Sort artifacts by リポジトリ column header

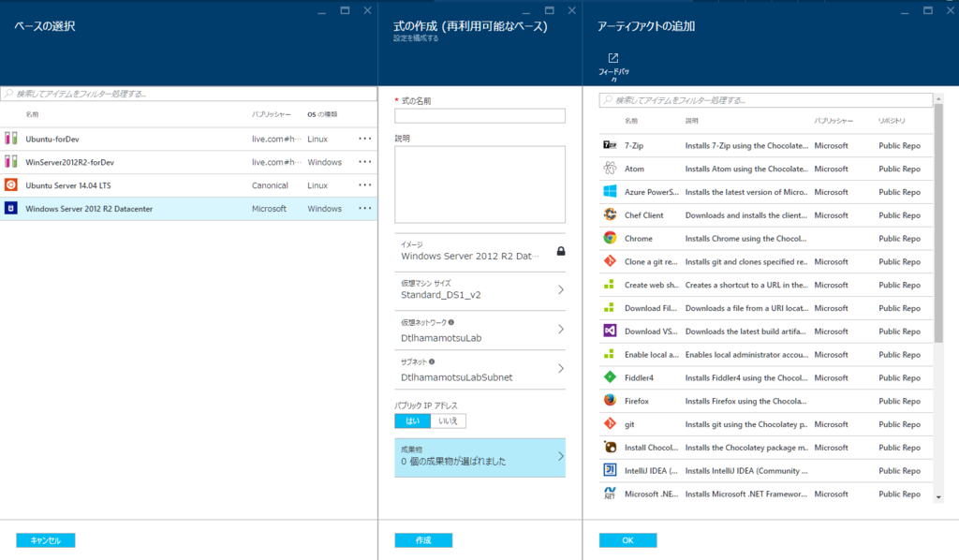(x=892, y=121)
